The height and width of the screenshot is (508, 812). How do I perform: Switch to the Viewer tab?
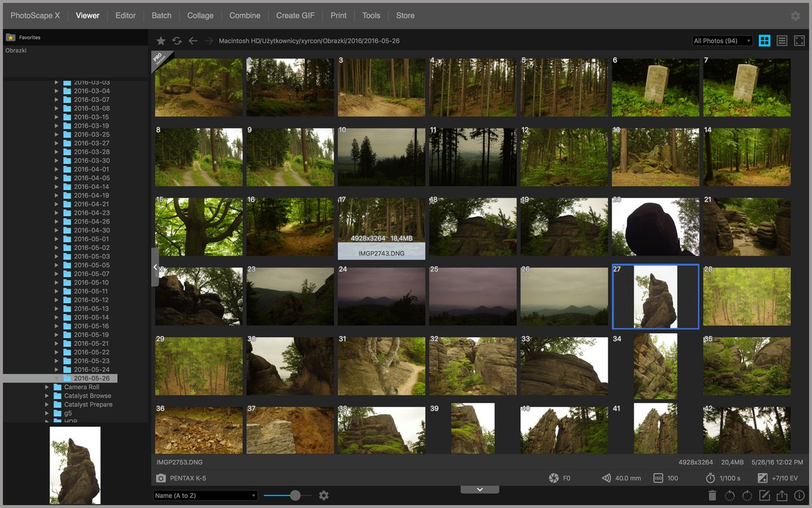coord(88,15)
